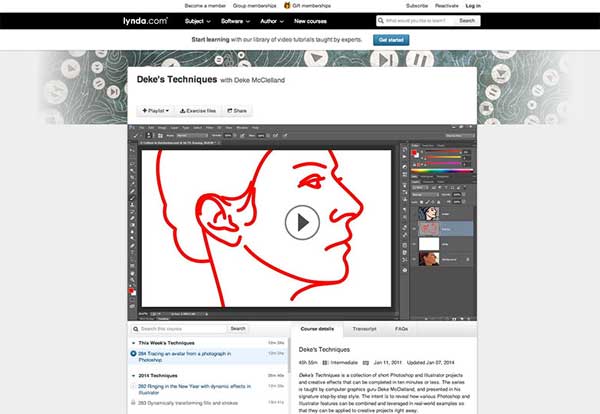The height and width of the screenshot is (414, 600).
Task: Click the course list vertical scrollbar
Action: [x=289, y=356]
